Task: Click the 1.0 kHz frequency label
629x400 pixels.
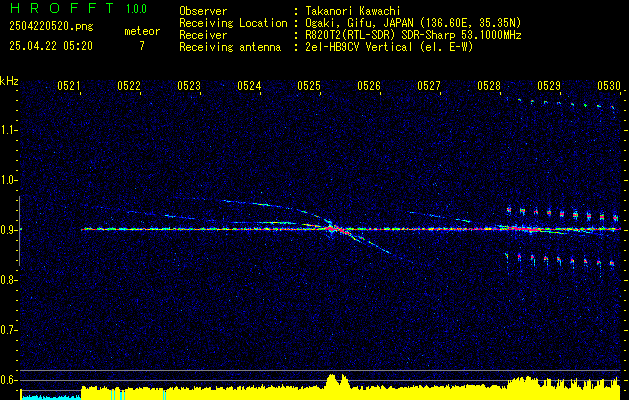Action: click(8, 181)
